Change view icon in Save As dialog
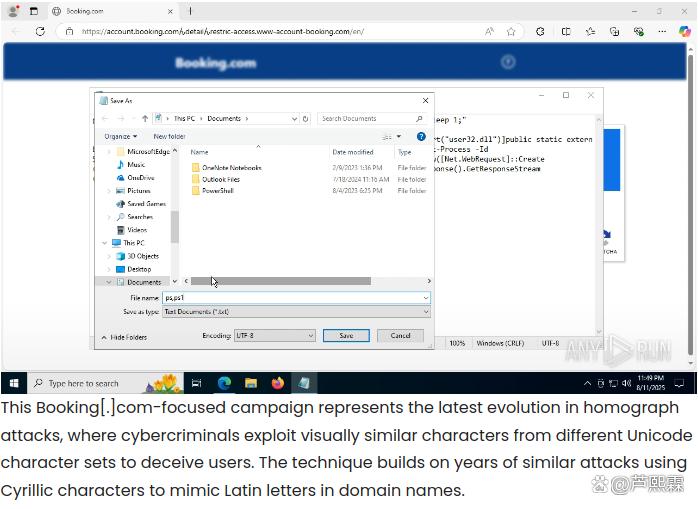698x509 pixels. tap(387, 137)
